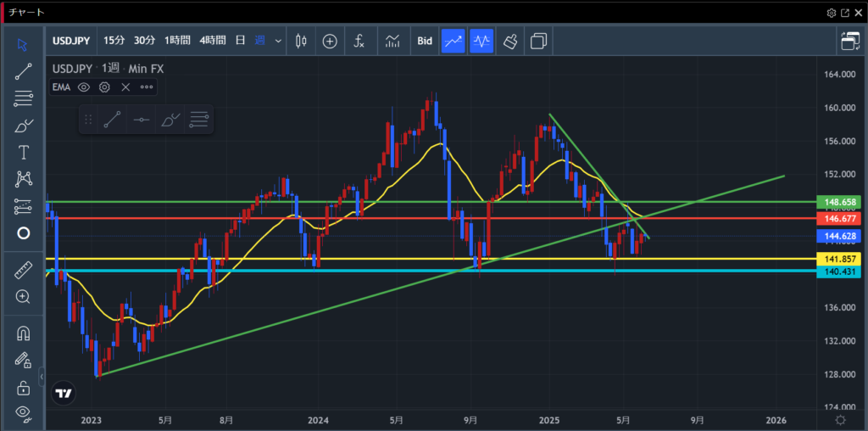Grab the floating toolbar drag handle
Image resolution: width=868 pixels, height=431 pixels.
coord(87,120)
